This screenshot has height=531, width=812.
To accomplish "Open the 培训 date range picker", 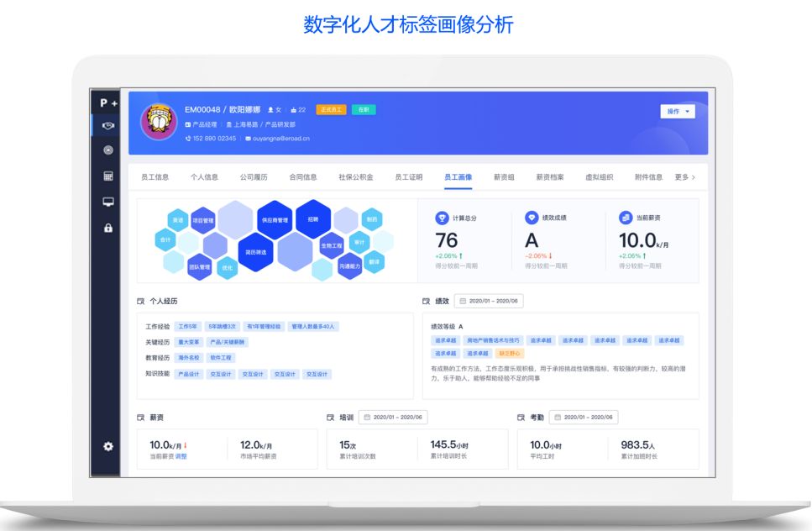I will 393,417.
